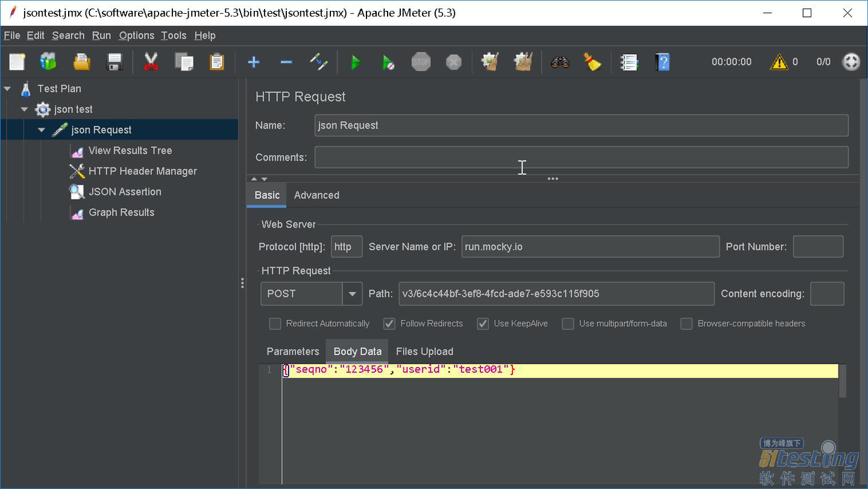Open Search with binoculars icon

point(560,62)
